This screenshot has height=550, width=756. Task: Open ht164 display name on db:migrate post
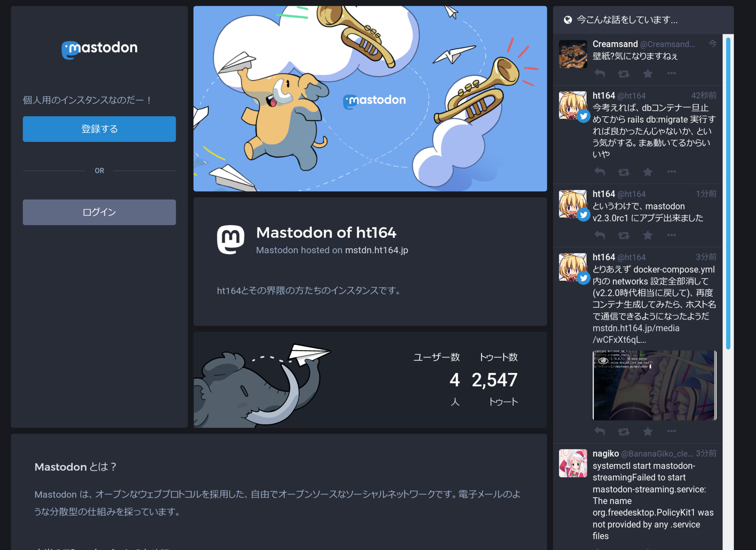point(603,96)
